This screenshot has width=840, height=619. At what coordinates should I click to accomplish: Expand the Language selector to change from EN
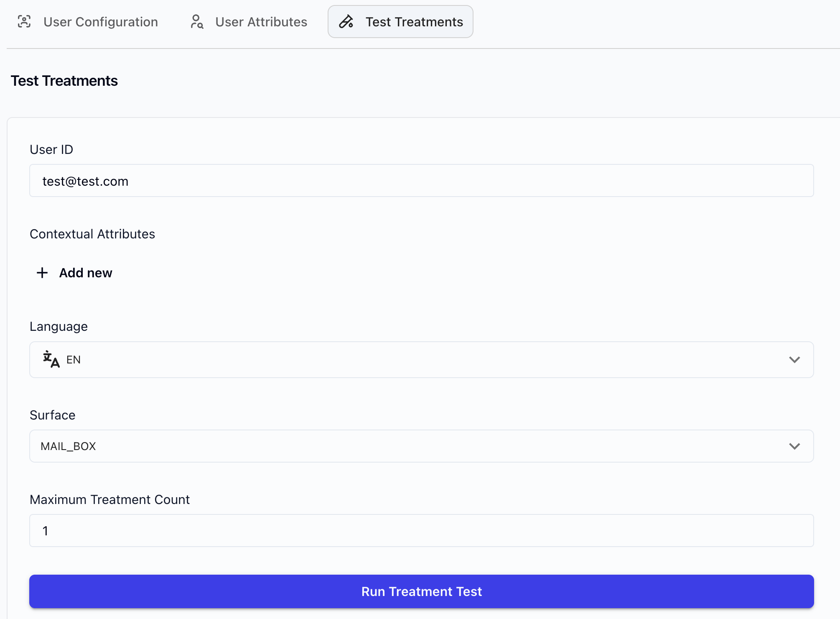(421, 360)
